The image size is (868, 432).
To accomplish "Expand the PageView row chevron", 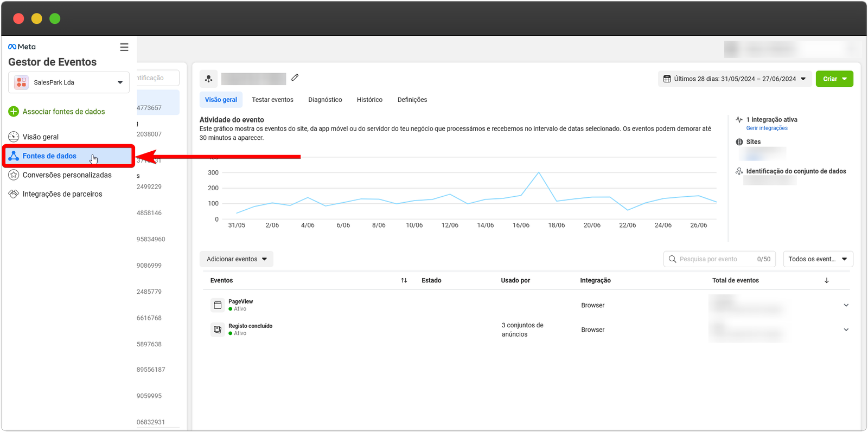I will 846,305.
